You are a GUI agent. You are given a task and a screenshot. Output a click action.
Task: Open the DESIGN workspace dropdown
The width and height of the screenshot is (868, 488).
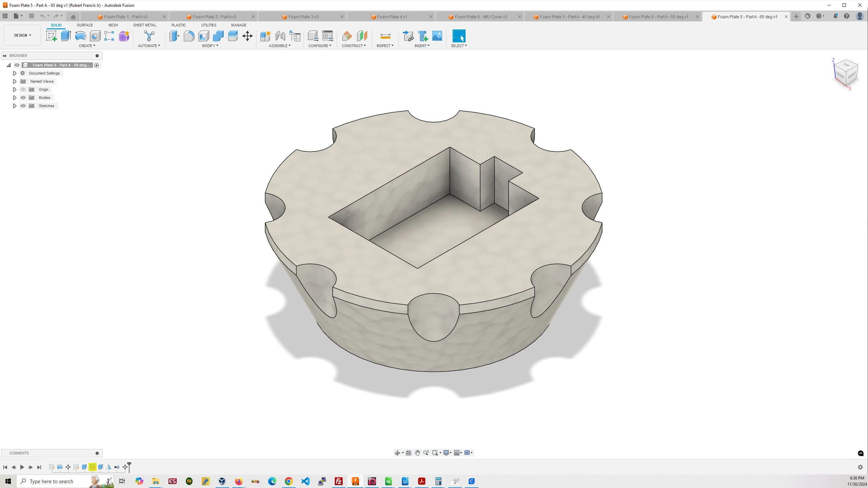coord(22,35)
